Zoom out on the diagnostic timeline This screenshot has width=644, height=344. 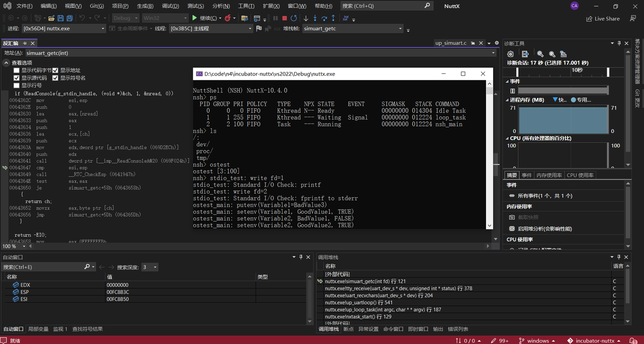[552, 54]
